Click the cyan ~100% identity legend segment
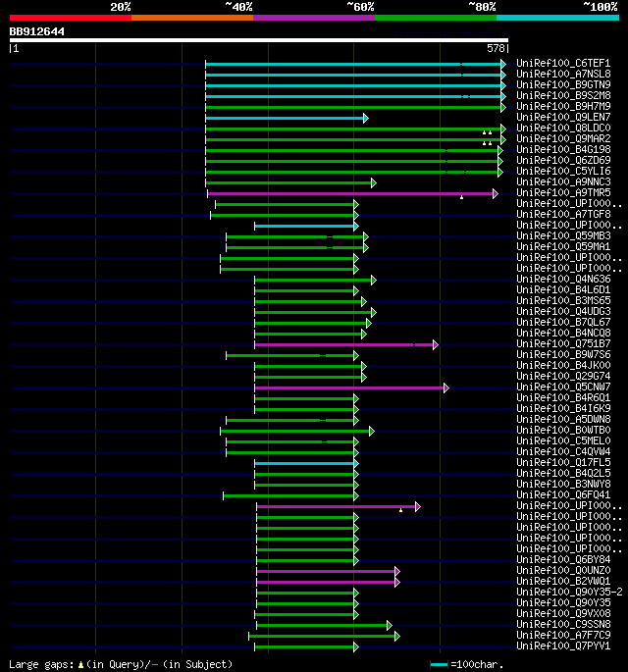 [557, 18]
